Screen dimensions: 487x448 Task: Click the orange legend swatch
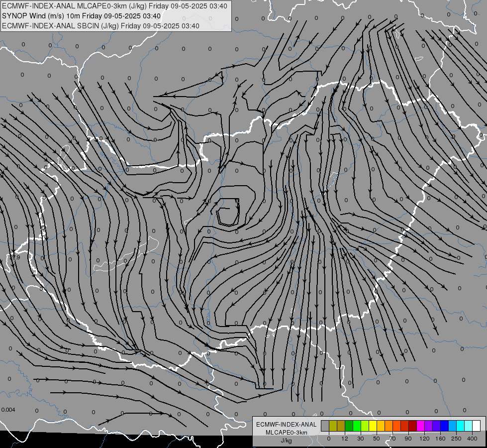click(x=389, y=426)
